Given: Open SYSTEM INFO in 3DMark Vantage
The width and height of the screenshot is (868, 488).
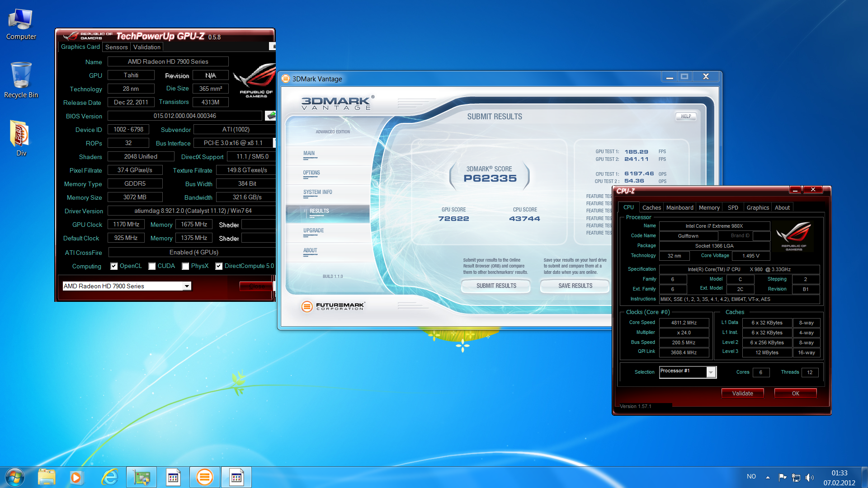Looking at the screenshot, I should pos(317,192).
